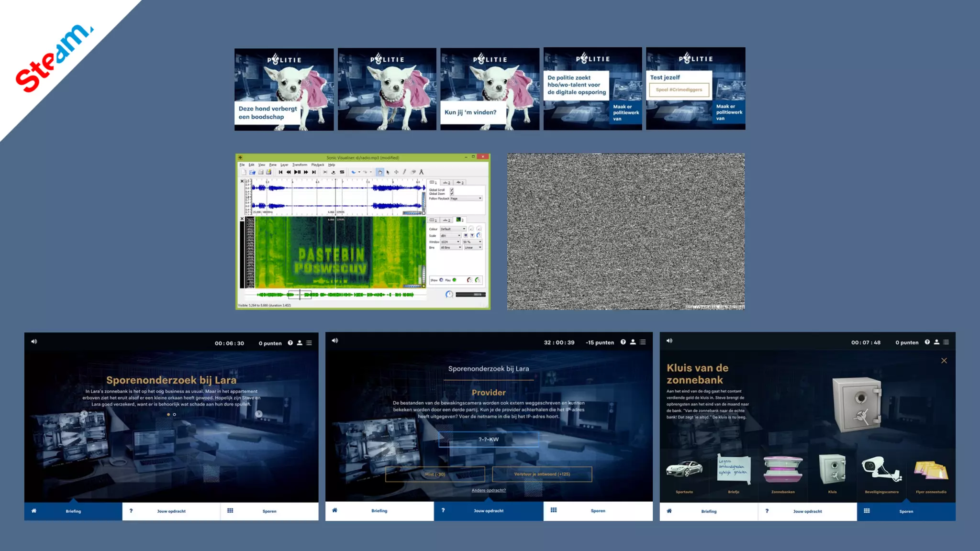Click the rewind to start icon

(280, 172)
